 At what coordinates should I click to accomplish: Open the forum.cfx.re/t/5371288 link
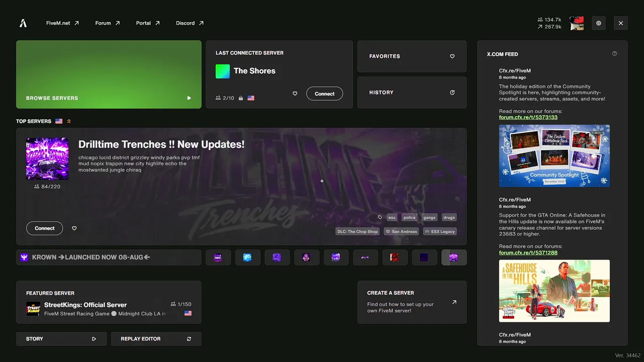coord(528,252)
